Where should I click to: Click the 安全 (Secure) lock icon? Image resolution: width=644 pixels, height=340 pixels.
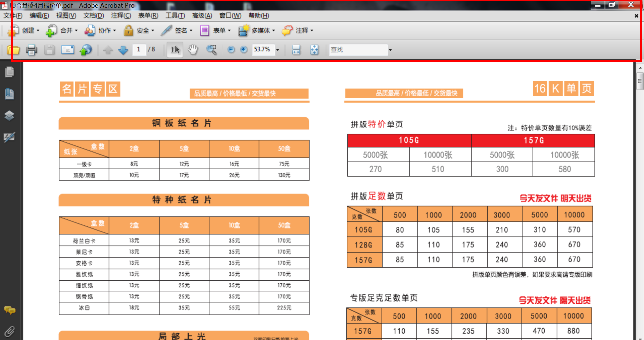click(128, 31)
